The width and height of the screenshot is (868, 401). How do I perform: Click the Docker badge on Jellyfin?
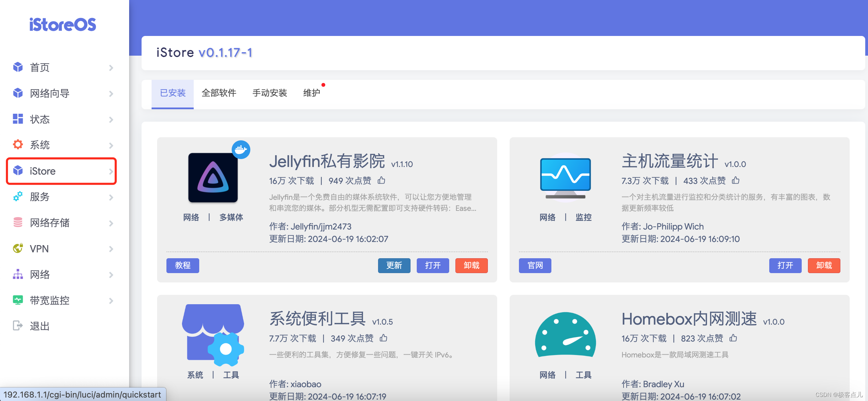[x=241, y=150]
